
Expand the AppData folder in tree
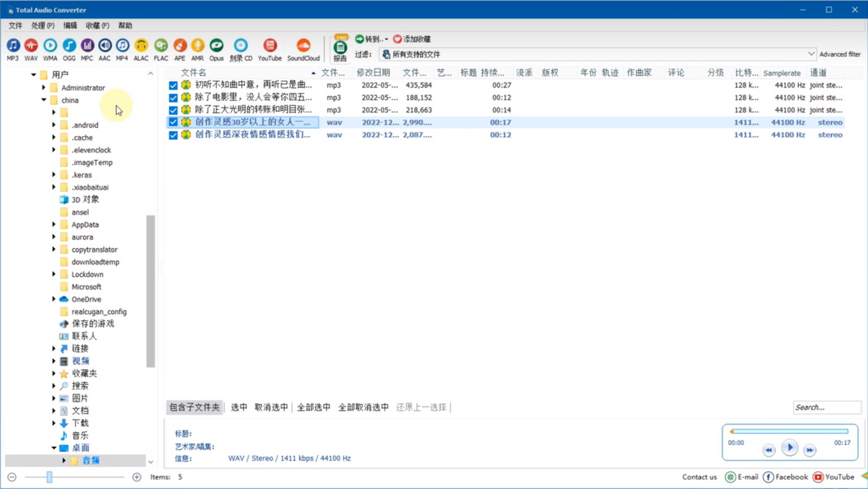click(54, 224)
